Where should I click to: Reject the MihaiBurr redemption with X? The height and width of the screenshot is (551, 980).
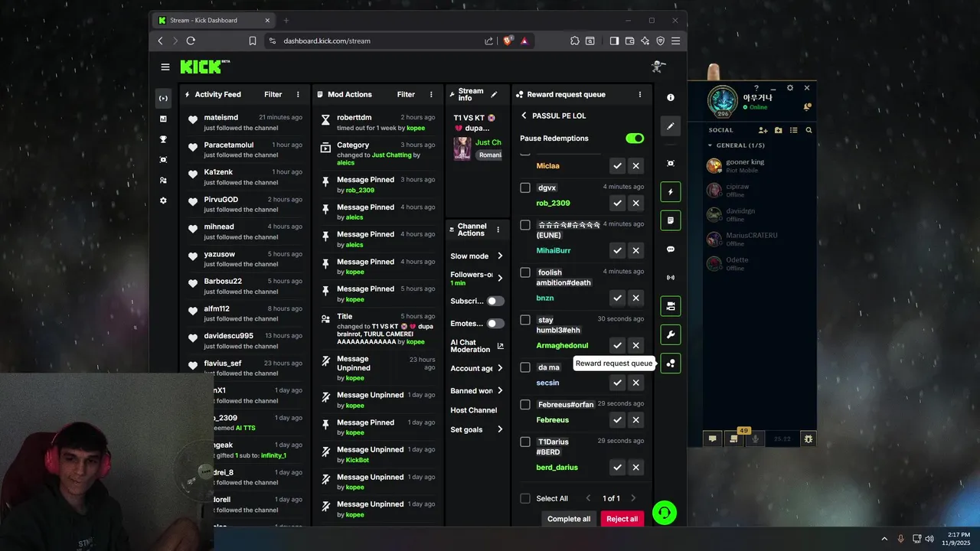coord(635,250)
